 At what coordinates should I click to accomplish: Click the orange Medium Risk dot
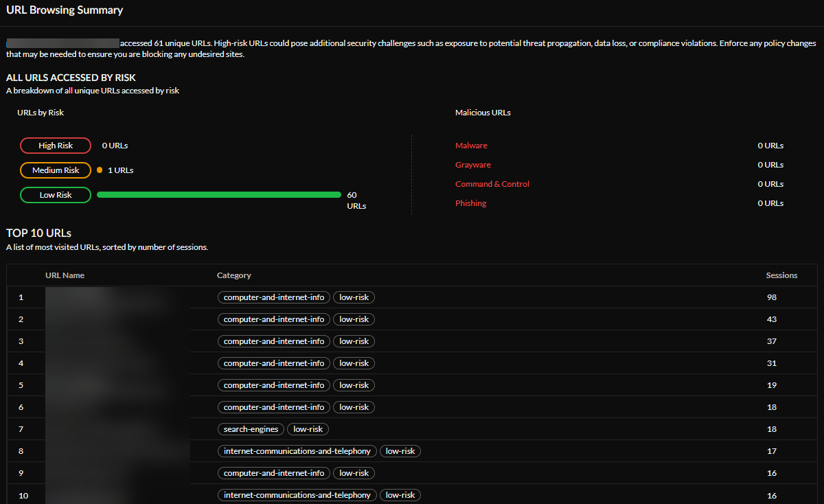pos(100,170)
